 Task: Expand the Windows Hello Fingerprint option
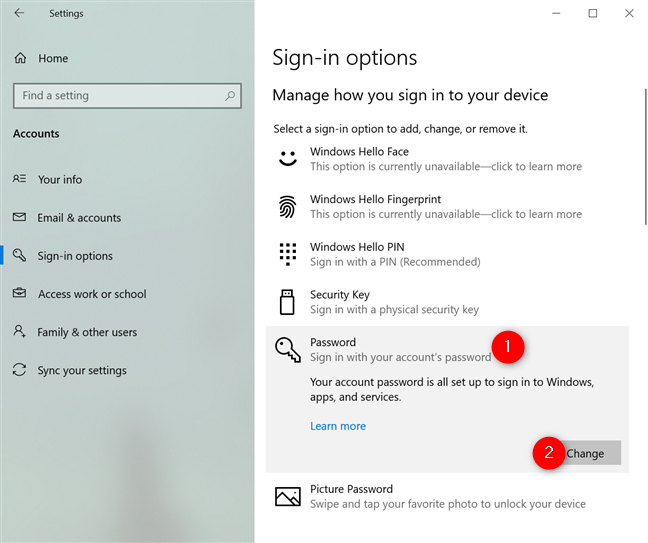(x=447, y=207)
